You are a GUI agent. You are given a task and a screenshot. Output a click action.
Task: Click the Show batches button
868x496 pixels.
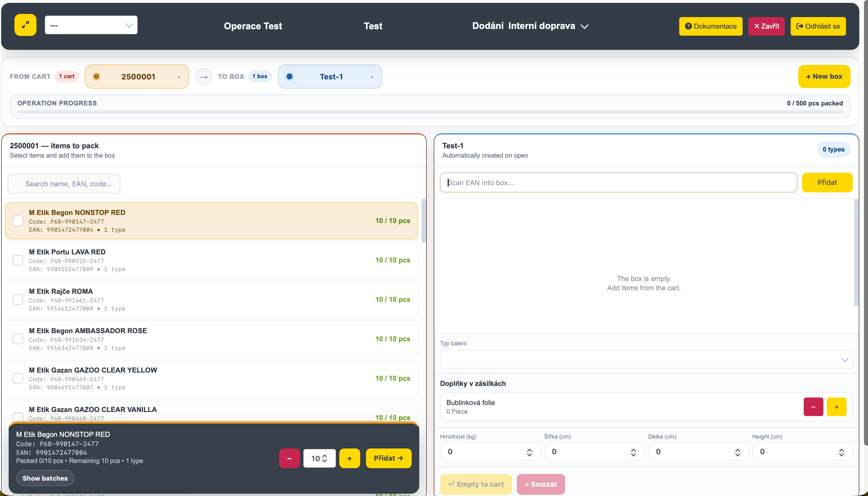(45, 478)
